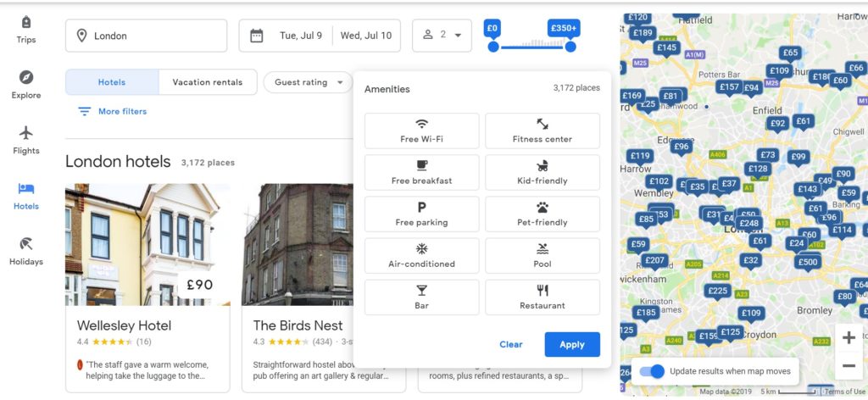Click the More filters lines icon
The height and width of the screenshot is (400, 868).
click(x=84, y=111)
